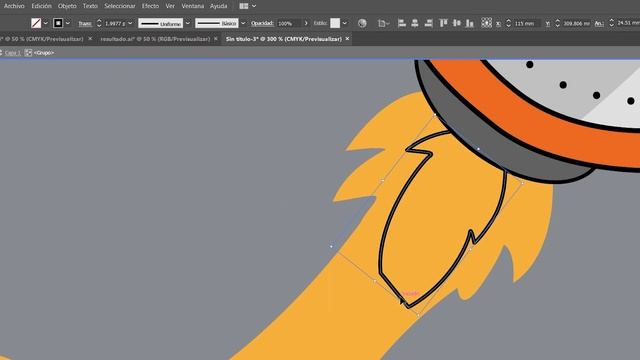The height and width of the screenshot is (360, 640).
Task: Click the opacity 100% field
Action: coord(289,23)
